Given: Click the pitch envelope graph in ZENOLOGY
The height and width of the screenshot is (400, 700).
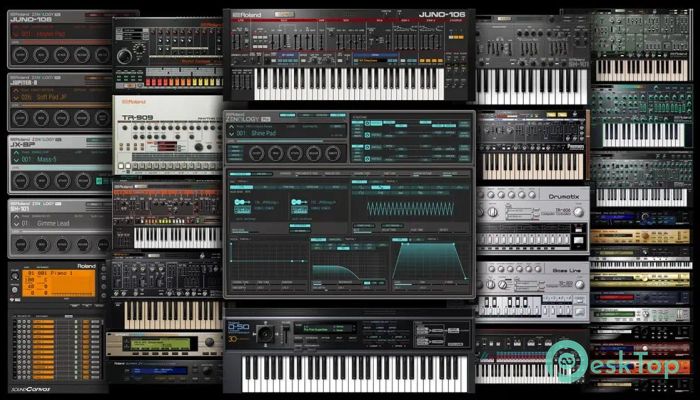Looking at the screenshot, I should [268, 261].
